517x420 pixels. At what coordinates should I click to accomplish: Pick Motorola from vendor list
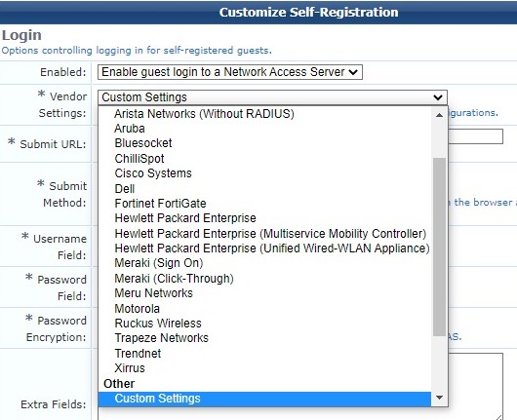[x=264, y=308]
